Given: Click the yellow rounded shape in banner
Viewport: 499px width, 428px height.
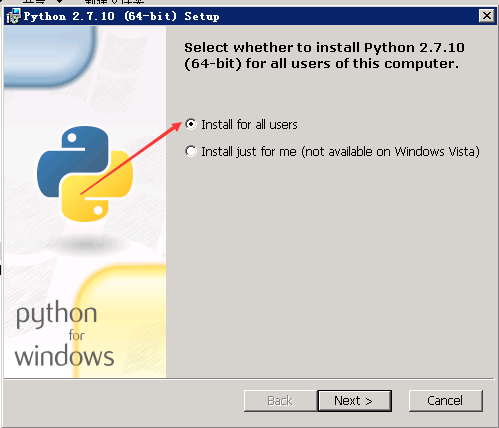Looking at the screenshot, I should (x=121, y=321).
